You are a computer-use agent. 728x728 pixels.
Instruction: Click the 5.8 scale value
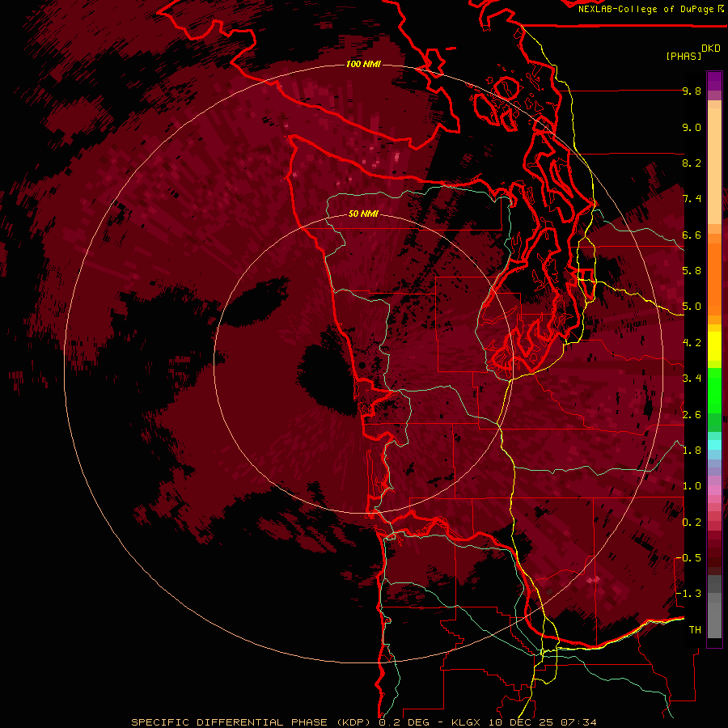coord(692,271)
